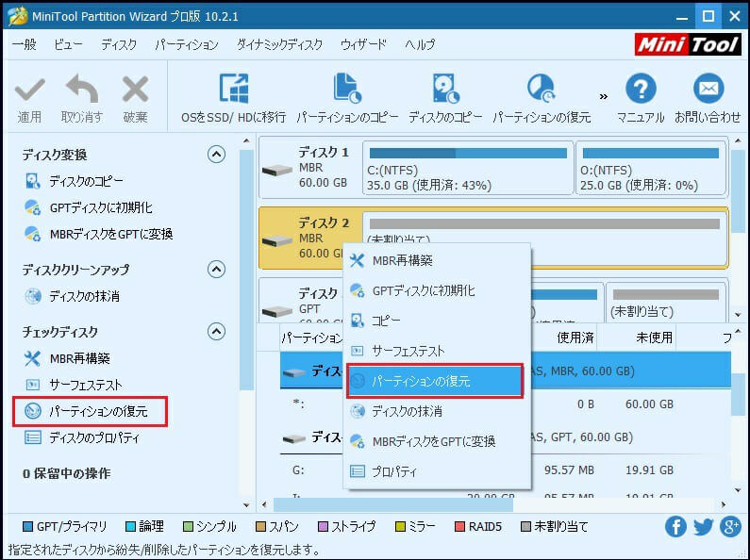This screenshot has height=560, width=750.
Task: Click the RAID5 legend color swatch
Action: point(459,527)
